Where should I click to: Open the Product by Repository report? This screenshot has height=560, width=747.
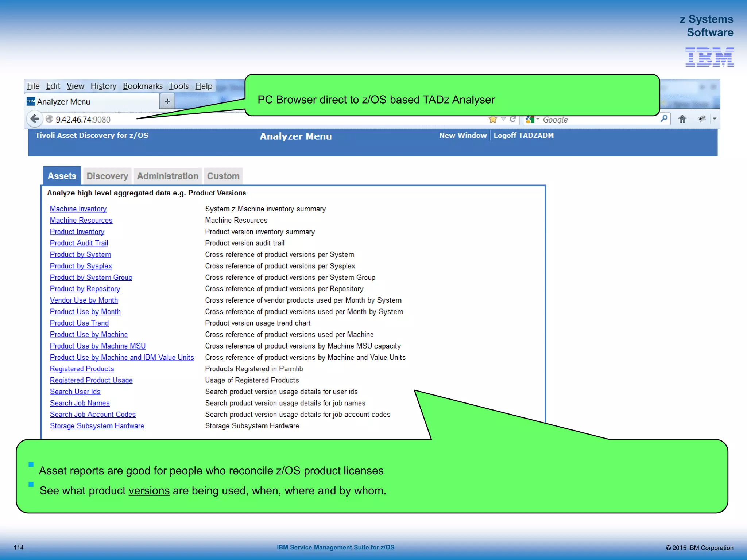click(x=85, y=289)
